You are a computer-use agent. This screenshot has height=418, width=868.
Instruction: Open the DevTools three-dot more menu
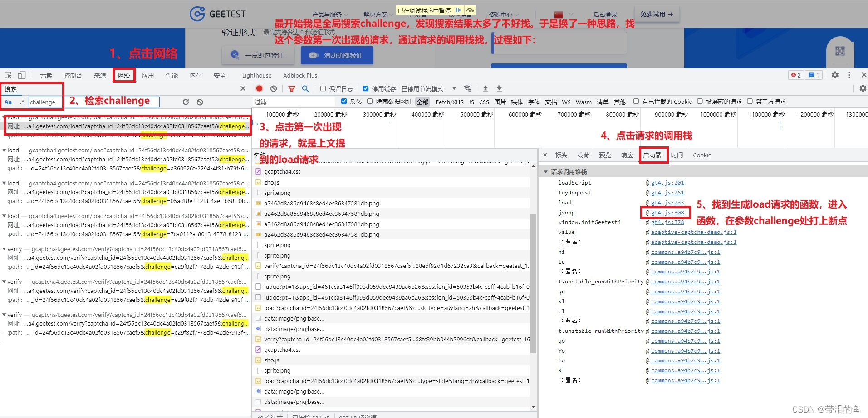click(849, 75)
